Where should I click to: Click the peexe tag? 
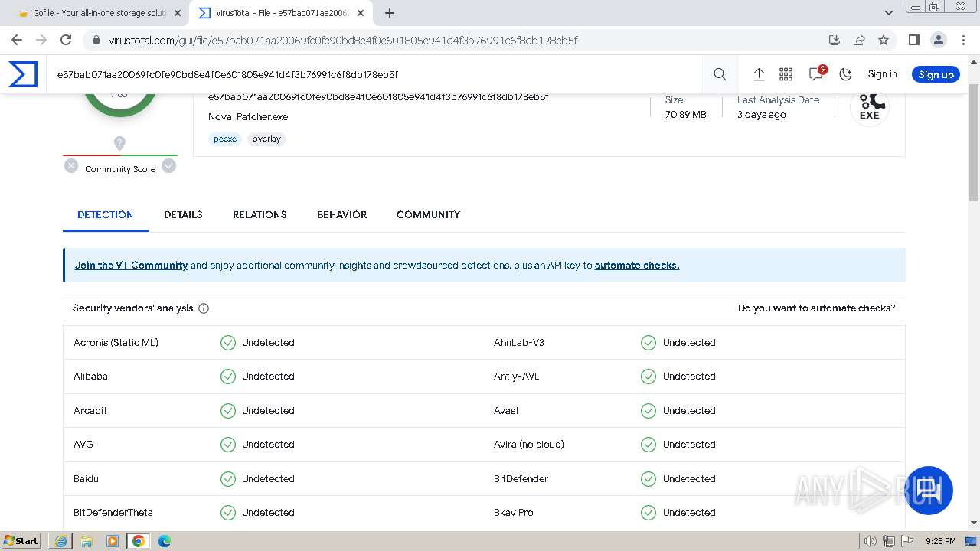(225, 139)
